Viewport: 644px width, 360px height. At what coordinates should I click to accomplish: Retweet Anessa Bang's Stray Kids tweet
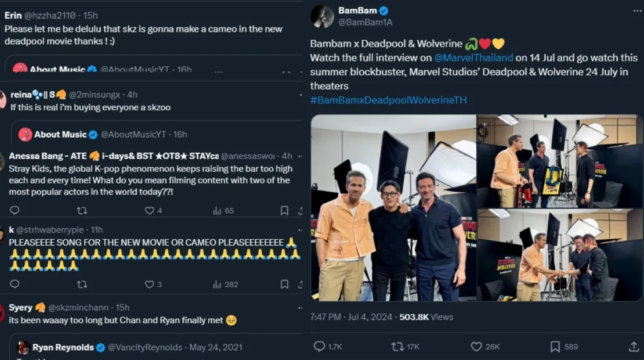pos(82,210)
